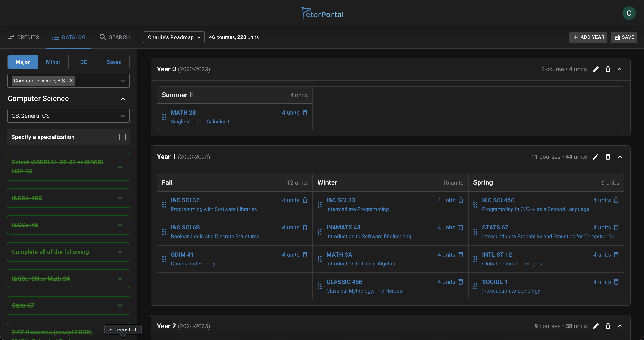Remove the Computer Science, B.S. tag
The width and height of the screenshot is (644, 340).
tap(71, 81)
